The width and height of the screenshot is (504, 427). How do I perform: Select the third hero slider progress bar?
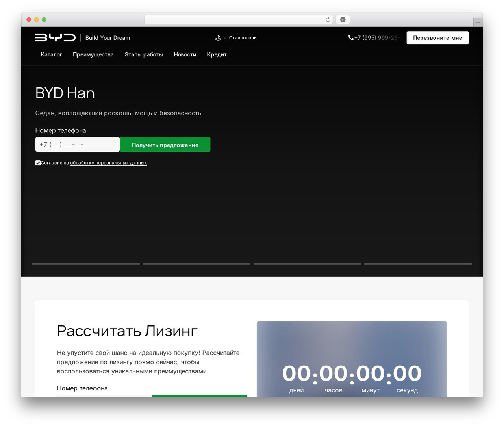[307, 264]
